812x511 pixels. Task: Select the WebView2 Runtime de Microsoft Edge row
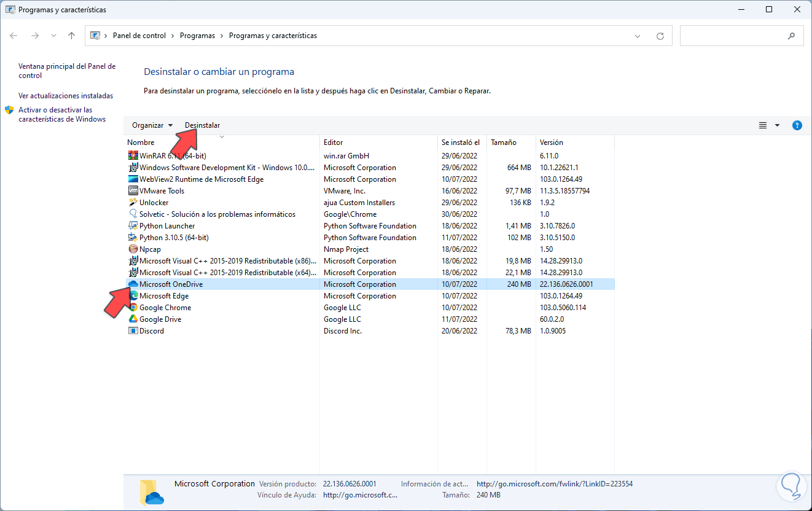click(369, 179)
